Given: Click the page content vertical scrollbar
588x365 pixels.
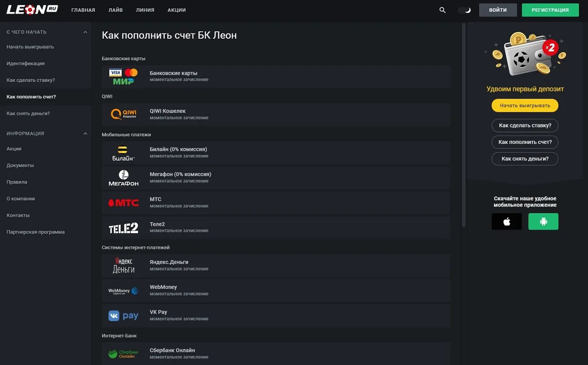Looking at the screenshot, I should click(464, 125).
